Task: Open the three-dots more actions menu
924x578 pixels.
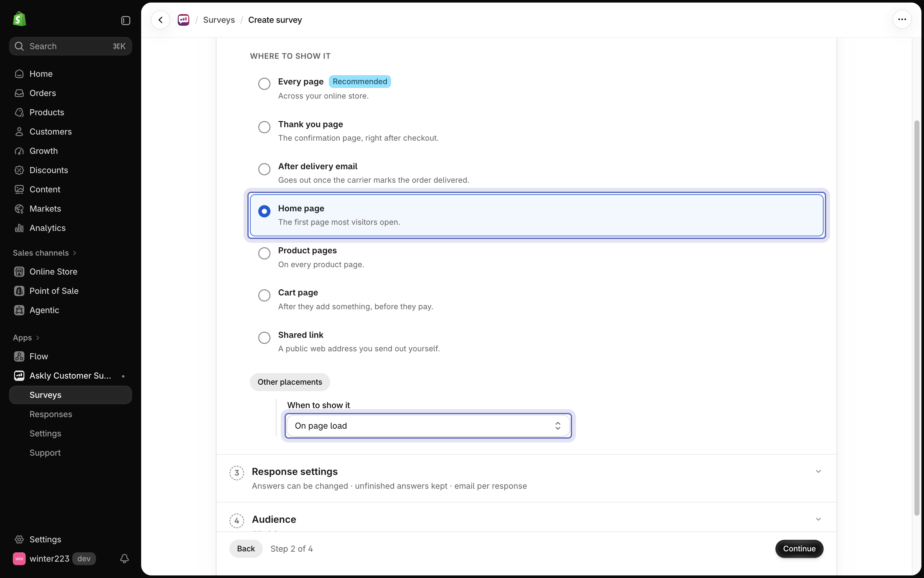Action: [902, 20]
